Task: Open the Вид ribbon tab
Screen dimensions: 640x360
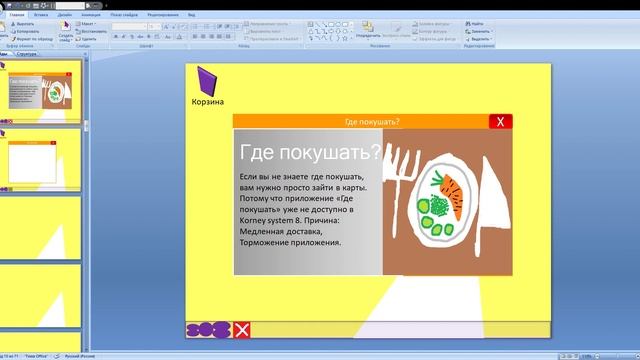Action: click(x=191, y=15)
